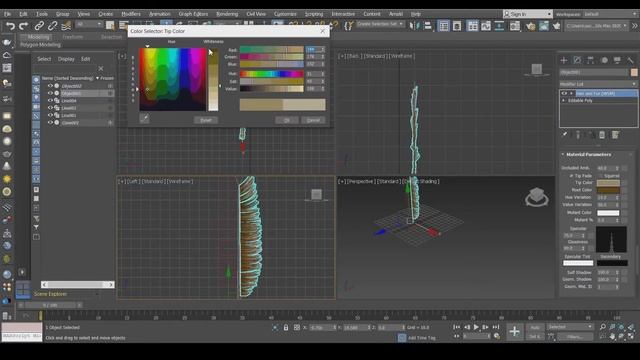640x360 pixels.
Task: Click the Pan View hand icon
Action: (612, 336)
